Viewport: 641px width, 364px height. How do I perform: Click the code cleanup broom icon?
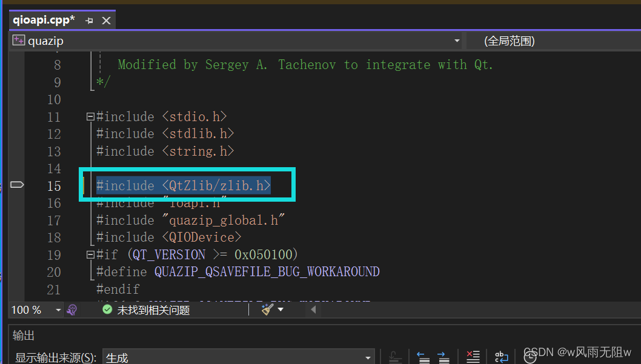click(267, 309)
